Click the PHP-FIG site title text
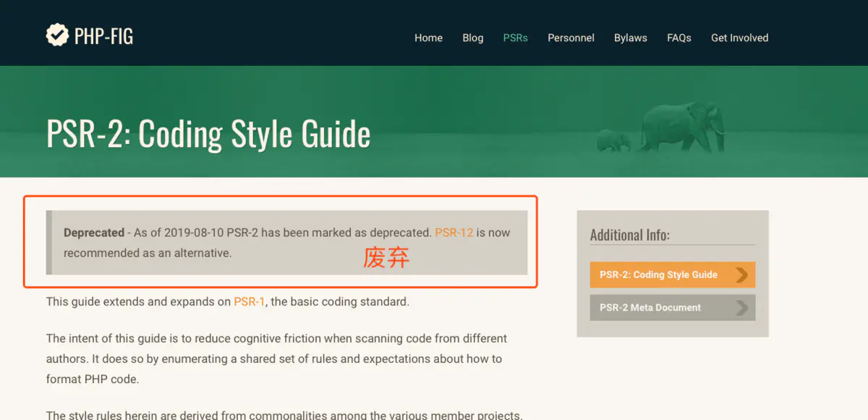The width and height of the screenshot is (868, 420). [103, 35]
